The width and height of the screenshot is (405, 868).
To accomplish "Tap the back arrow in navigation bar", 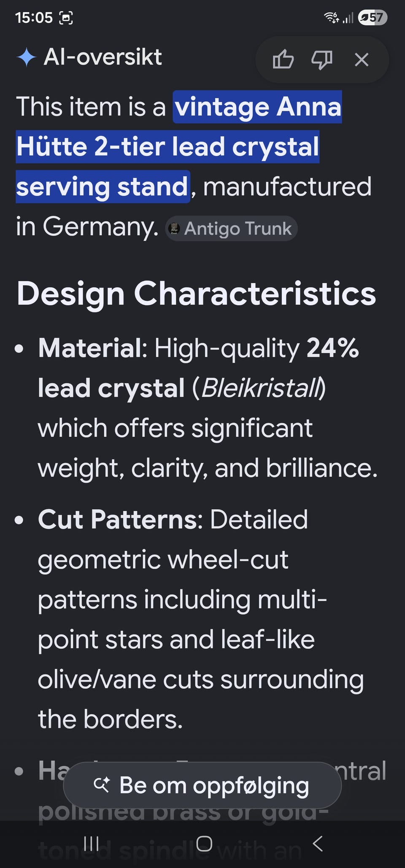I will tap(318, 844).
